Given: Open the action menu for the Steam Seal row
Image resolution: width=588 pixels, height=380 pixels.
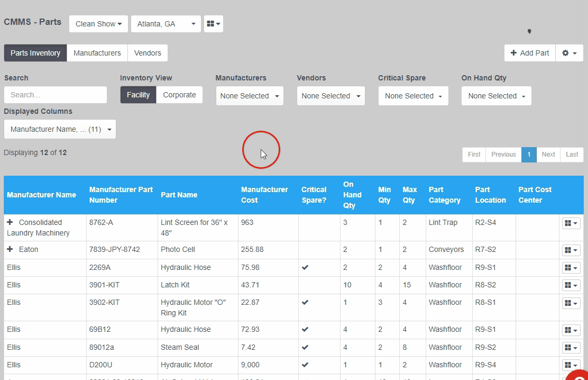Looking at the screenshot, I should point(571,348).
